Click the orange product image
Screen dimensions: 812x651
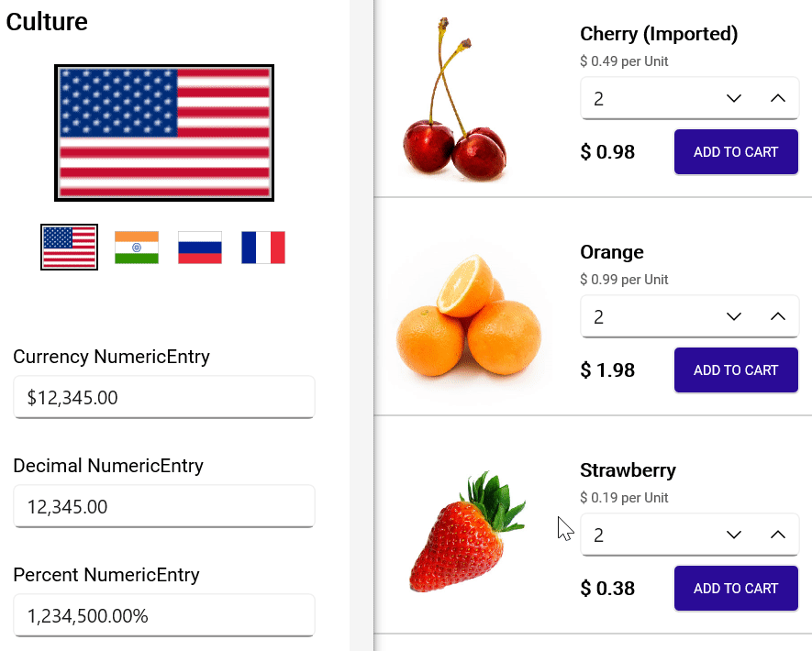click(x=469, y=319)
